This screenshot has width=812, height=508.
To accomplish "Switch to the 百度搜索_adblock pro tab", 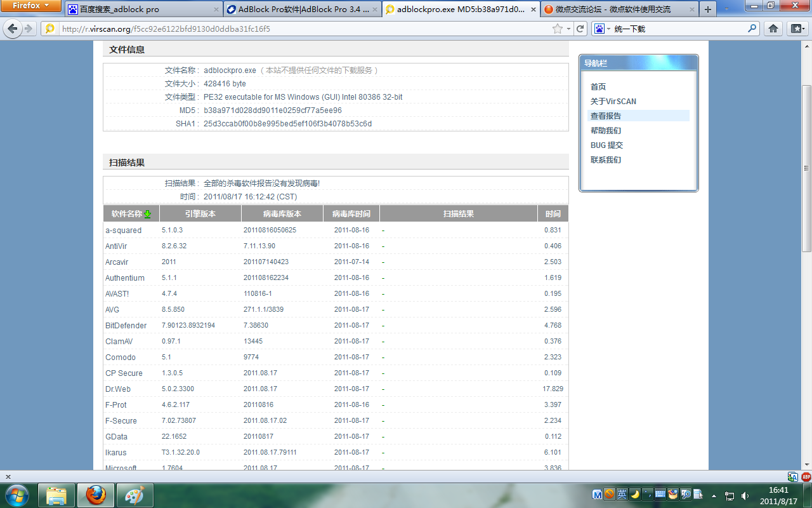I will pos(143,10).
